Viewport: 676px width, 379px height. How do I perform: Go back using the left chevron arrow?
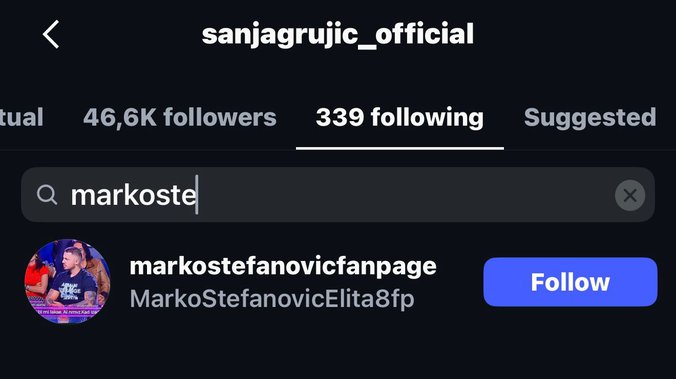point(51,34)
